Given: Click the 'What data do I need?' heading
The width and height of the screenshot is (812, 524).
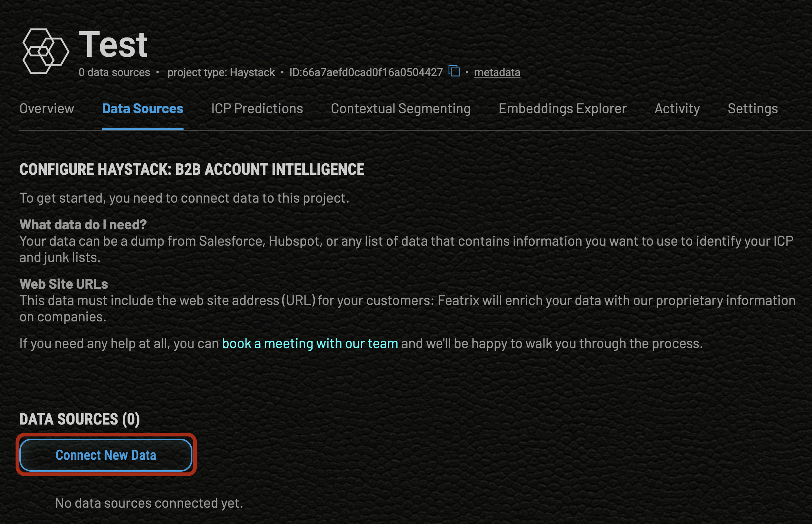Looking at the screenshot, I should tap(83, 225).
